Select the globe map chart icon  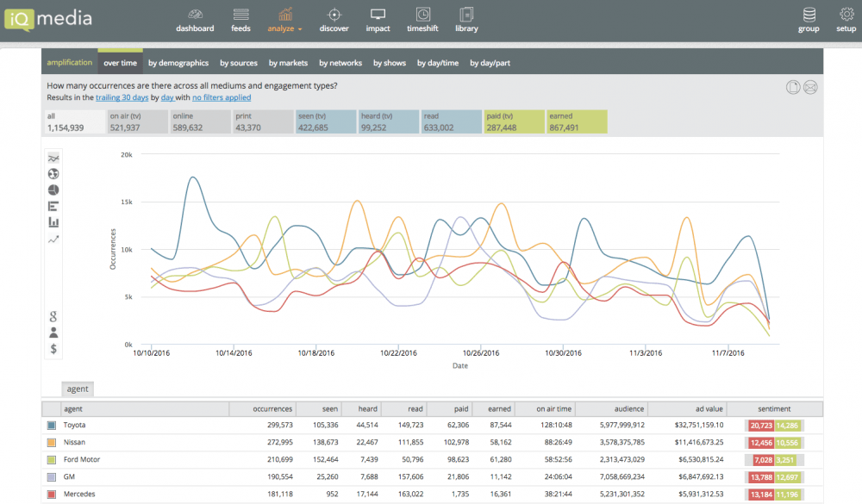[53, 174]
